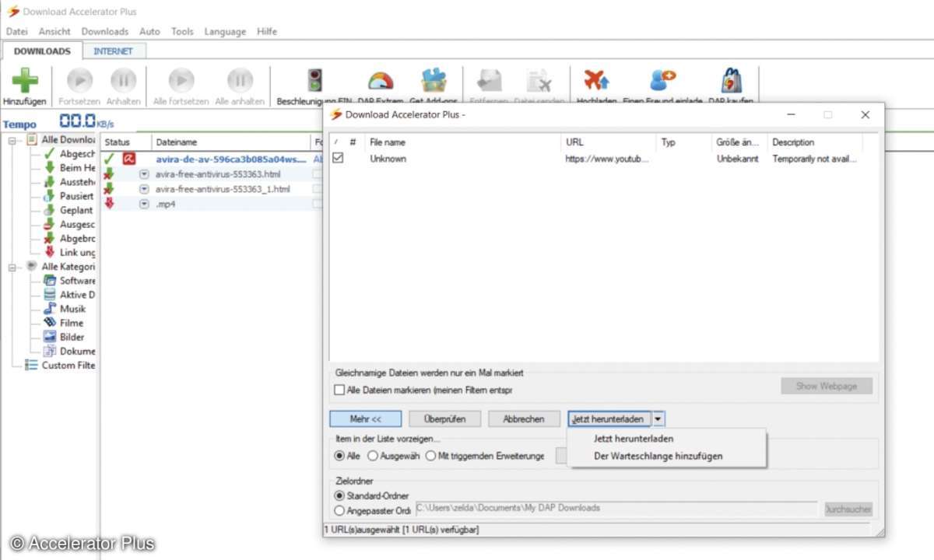This screenshot has width=934, height=560.
Task: Select Custom Filter item in sidebar
Action: [x=61, y=365]
